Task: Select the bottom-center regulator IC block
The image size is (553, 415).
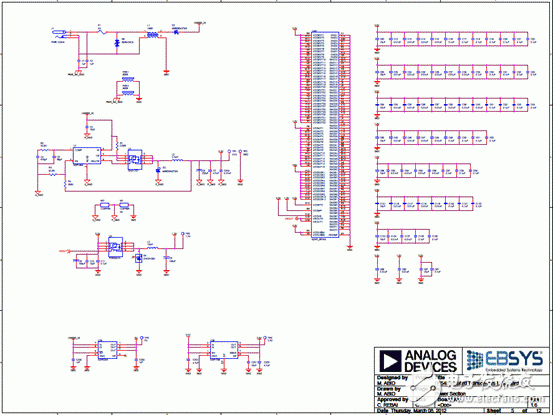Action: click(x=224, y=350)
